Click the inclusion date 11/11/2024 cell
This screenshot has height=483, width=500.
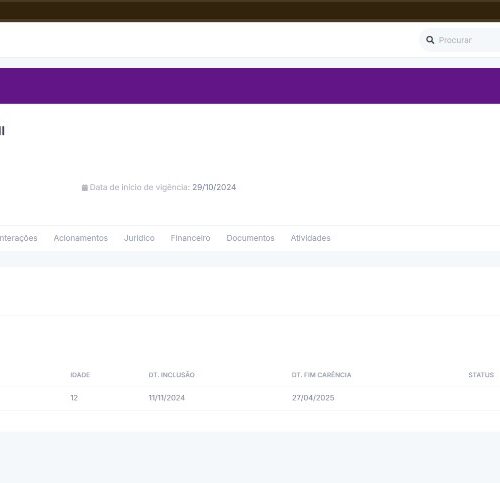(167, 398)
